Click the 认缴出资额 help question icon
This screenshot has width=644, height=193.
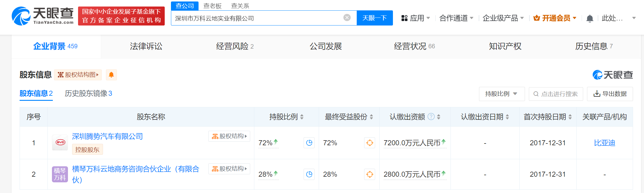click(x=431, y=117)
